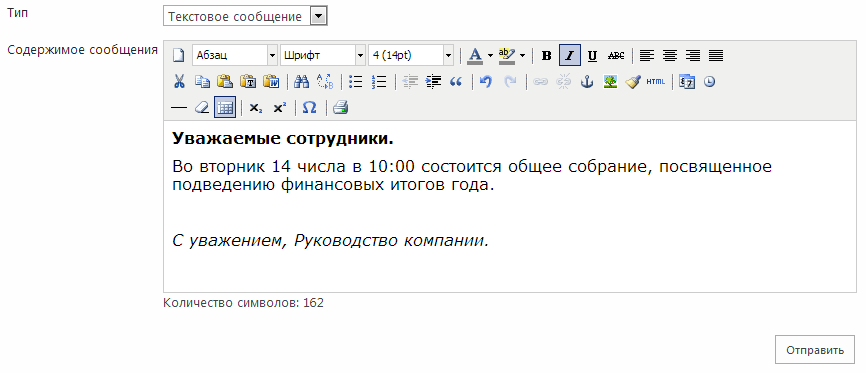866x373 pixels.
Task: Click the Redo arrow icon
Action: (x=510, y=82)
